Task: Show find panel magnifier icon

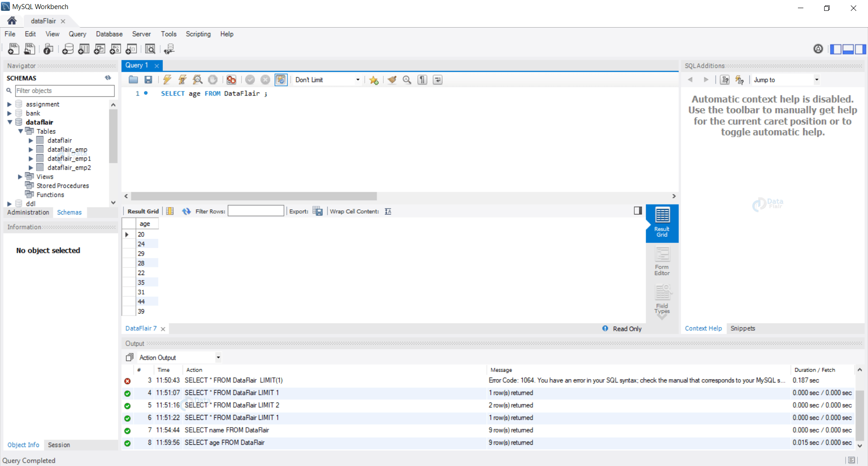Action: click(x=407, y=80)
